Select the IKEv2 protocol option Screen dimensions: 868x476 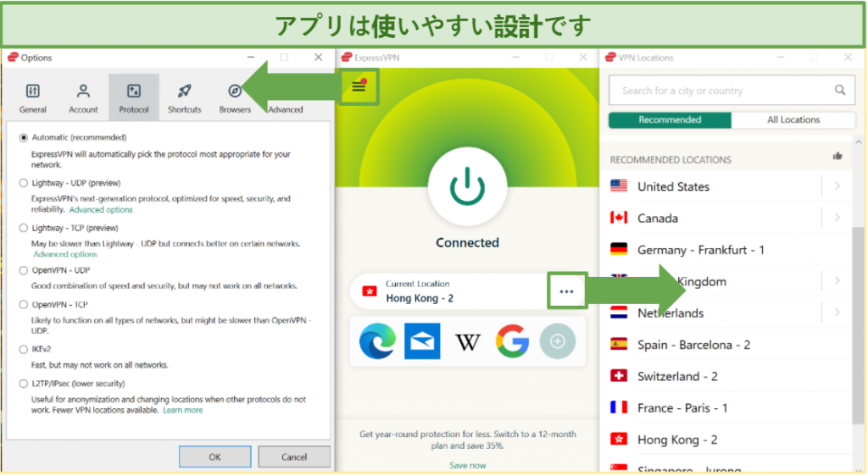tap(23, 350)
